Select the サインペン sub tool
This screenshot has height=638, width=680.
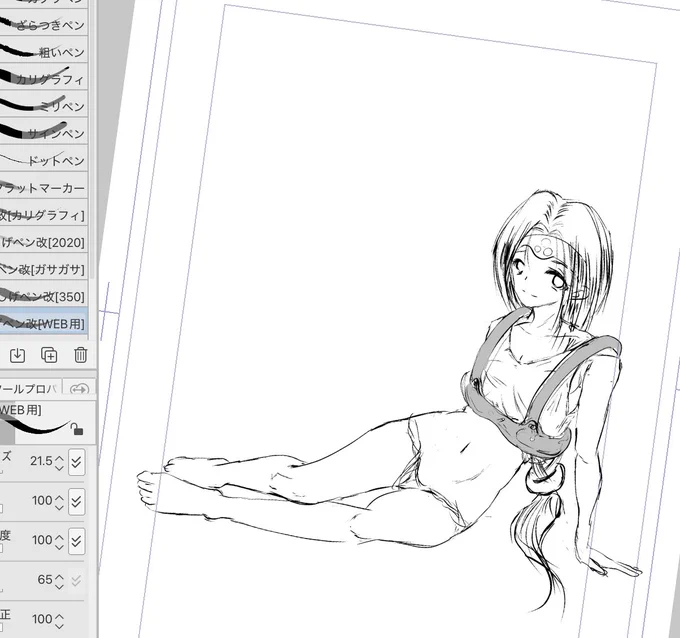43,133
